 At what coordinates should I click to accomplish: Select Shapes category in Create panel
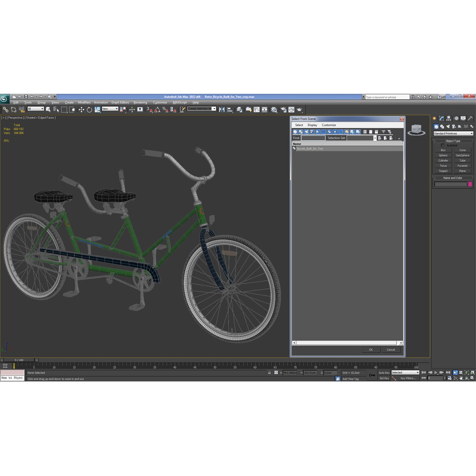click(442, 126)
